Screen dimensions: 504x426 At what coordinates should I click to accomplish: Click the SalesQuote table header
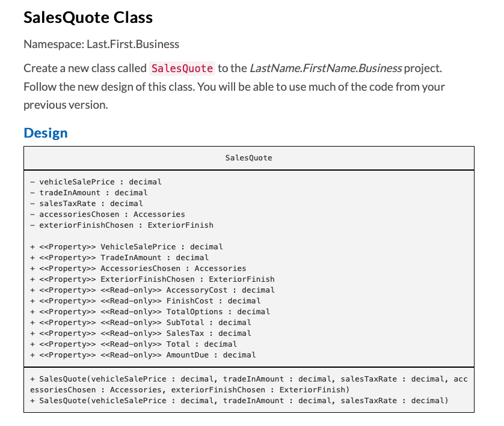(x=248, y=158)
